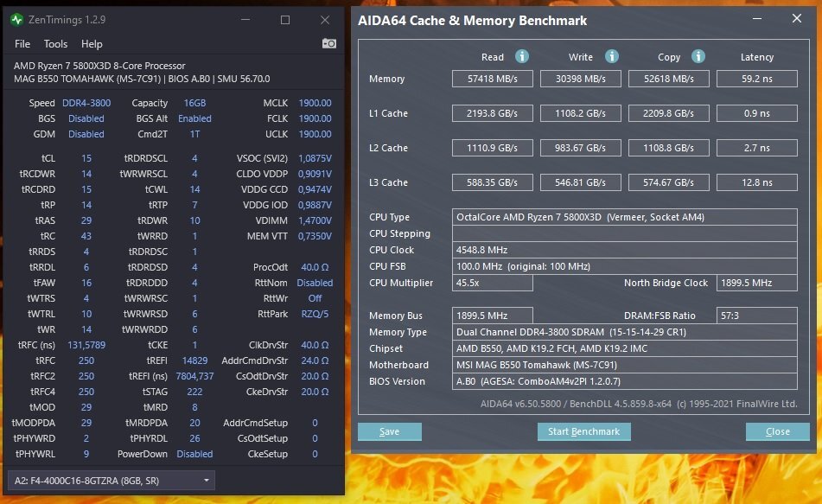Minimize the AIDA64 benchmark window
Viewport: 822px width, 504px height.
(x=757, y=19)
